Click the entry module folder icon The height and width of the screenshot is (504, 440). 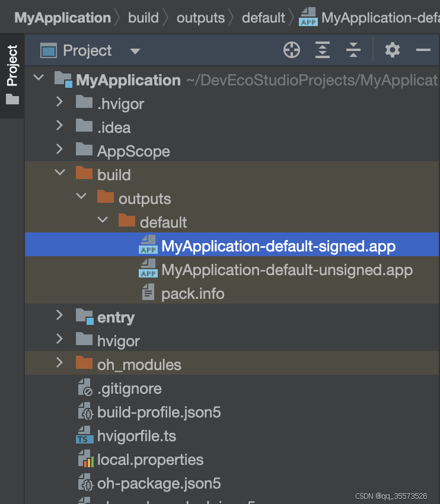tap(85, 316)
